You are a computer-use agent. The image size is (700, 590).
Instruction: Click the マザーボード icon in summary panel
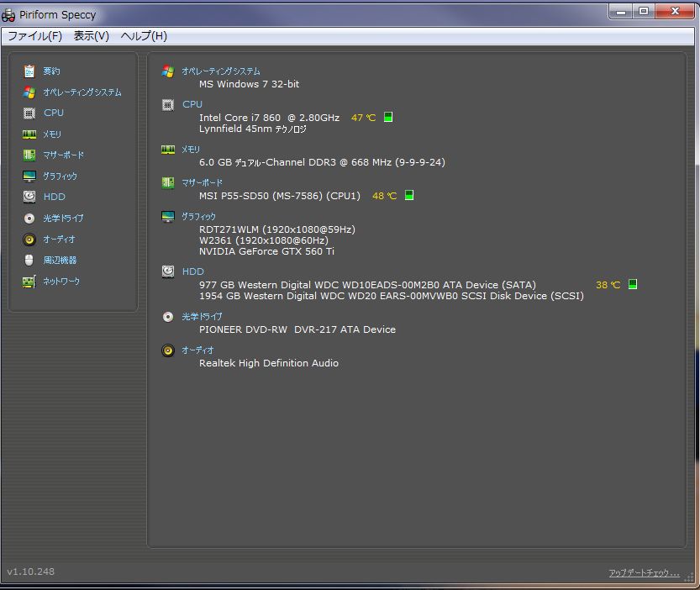tap(168, 182)
